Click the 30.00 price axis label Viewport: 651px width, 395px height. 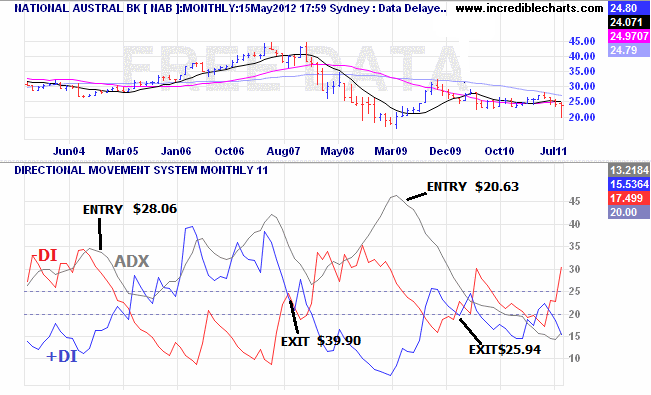click(x=582, y=86)
